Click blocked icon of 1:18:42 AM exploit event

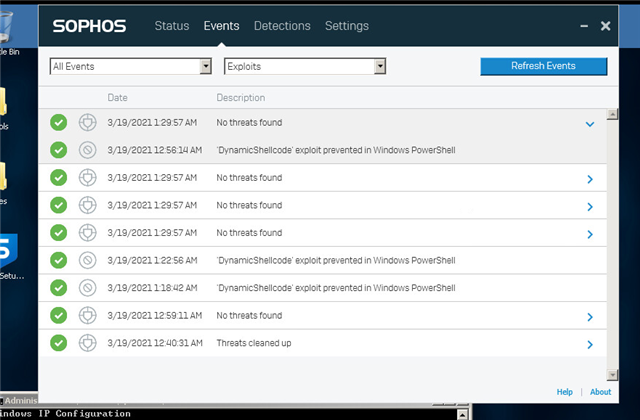[87, 288]
